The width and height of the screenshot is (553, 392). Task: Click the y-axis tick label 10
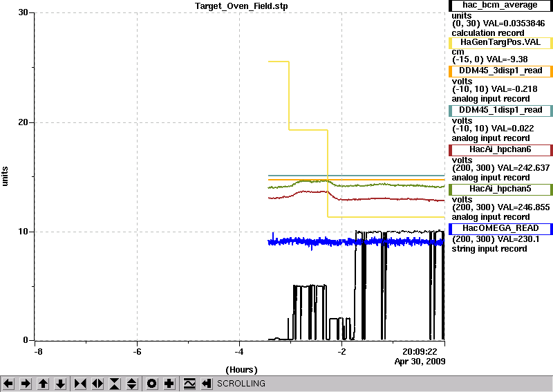pos(23,232)
